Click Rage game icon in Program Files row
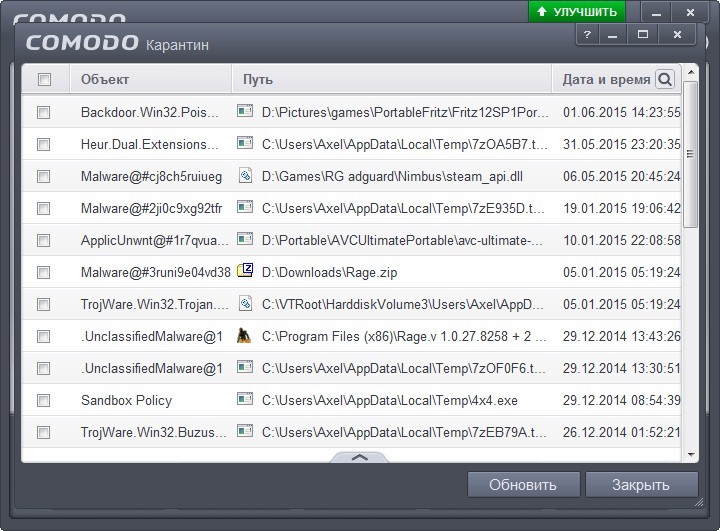The width and height of the screenshot is (720, 531). pyautogui.click(x=244, y=336)
